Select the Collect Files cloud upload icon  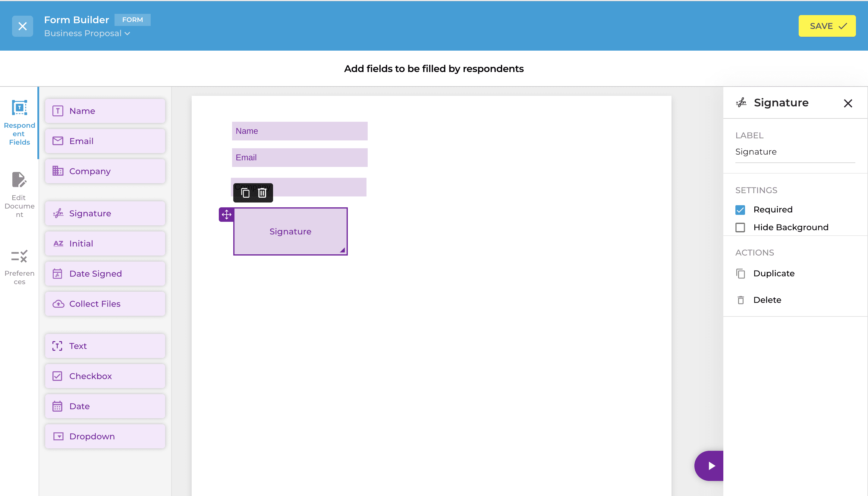pyautogui.click(x=58, y=304)
